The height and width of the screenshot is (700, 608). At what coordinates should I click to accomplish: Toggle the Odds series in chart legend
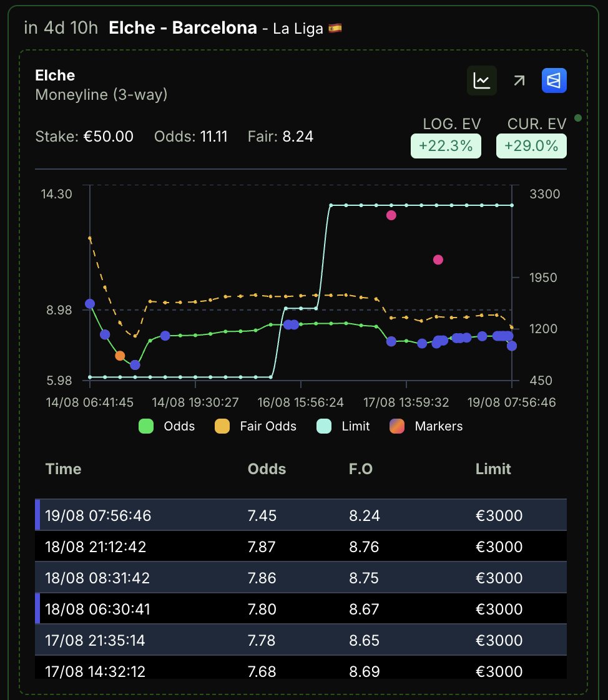click(x=167, y=426)
